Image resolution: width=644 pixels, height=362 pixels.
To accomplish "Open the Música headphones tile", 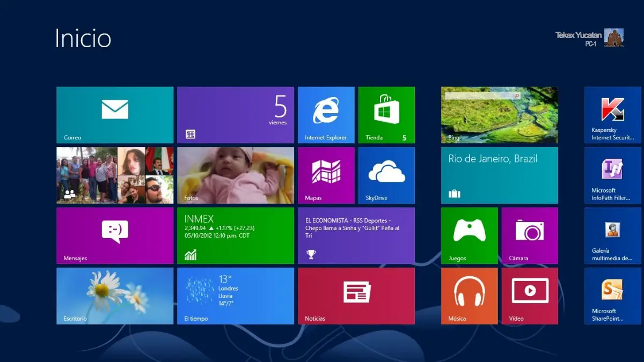I will coord(470,296).
